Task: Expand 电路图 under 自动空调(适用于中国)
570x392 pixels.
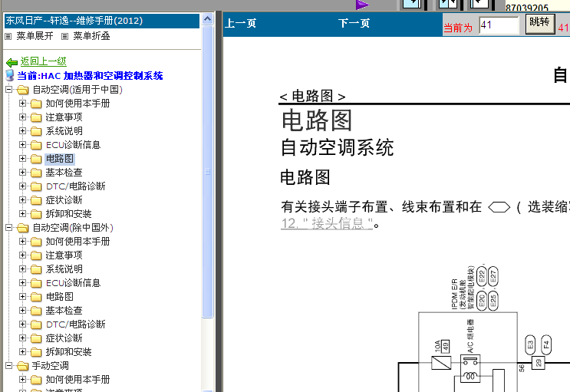Action: click(x=22, y=158)
